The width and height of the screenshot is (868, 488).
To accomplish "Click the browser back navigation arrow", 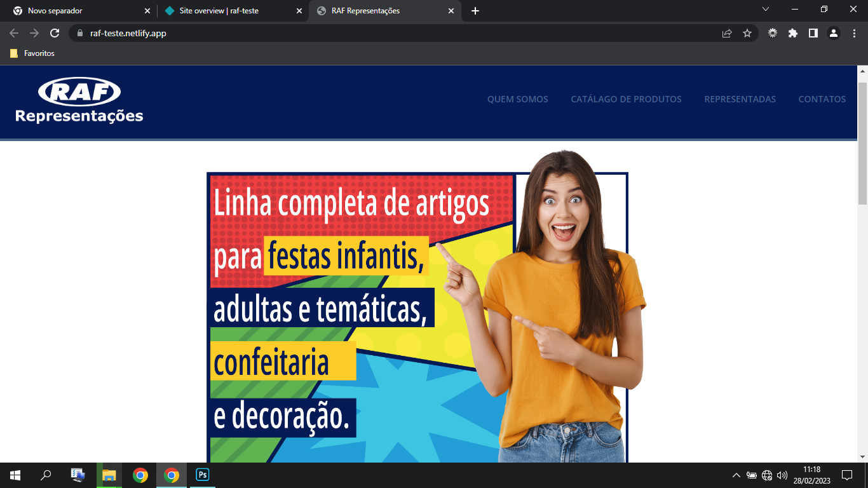I will point(13,33).
